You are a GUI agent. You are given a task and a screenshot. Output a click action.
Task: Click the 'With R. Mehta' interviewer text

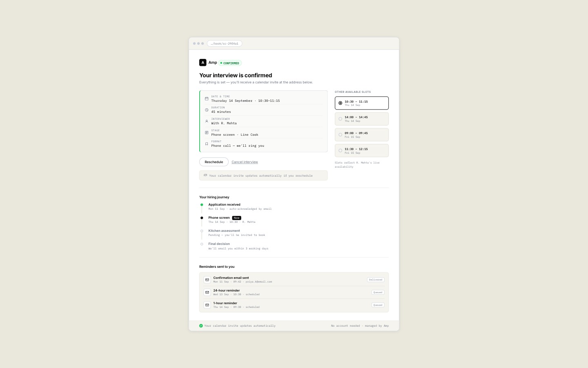224,123
